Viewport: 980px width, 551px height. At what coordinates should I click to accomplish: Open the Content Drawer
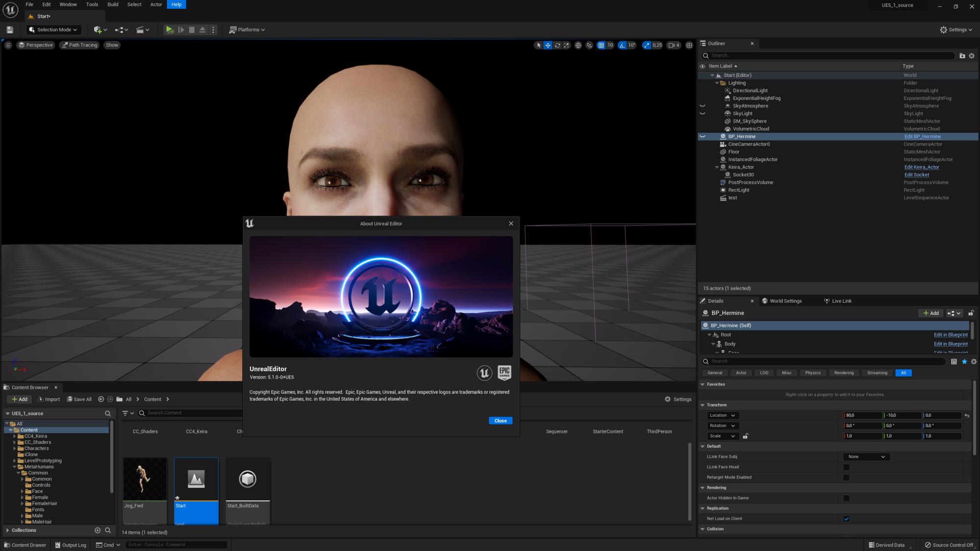pos(25,545)
